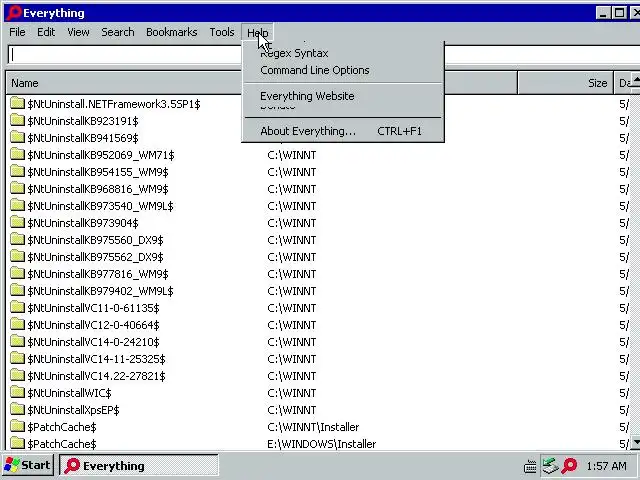Click folder icon of $NtUninstallVC11-0-61135$
Viewport: 640px width, 480px height.
(18, 307)
